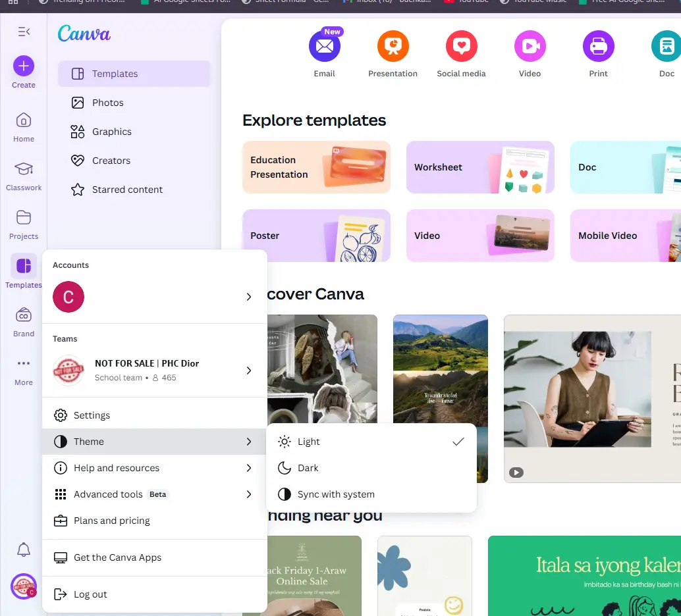Collapse the sidebar menu icon
The image size is (681, 616).
[x=24, y=32]
